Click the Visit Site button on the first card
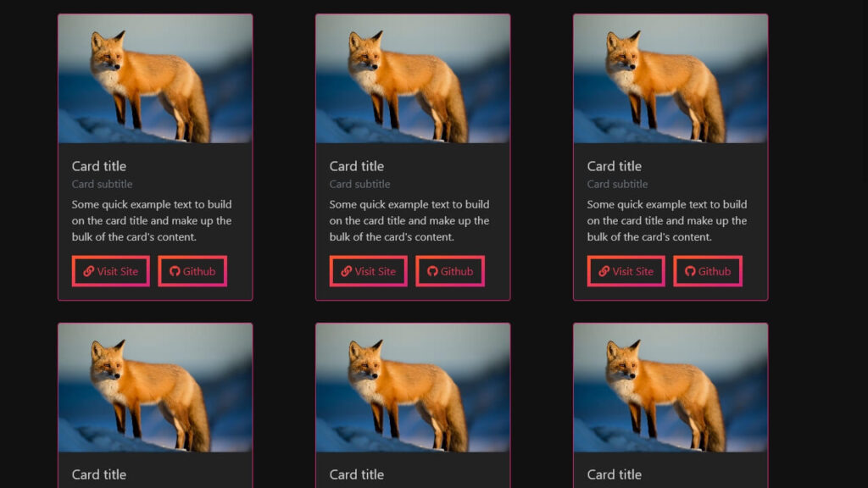 (x=110, y=271)
